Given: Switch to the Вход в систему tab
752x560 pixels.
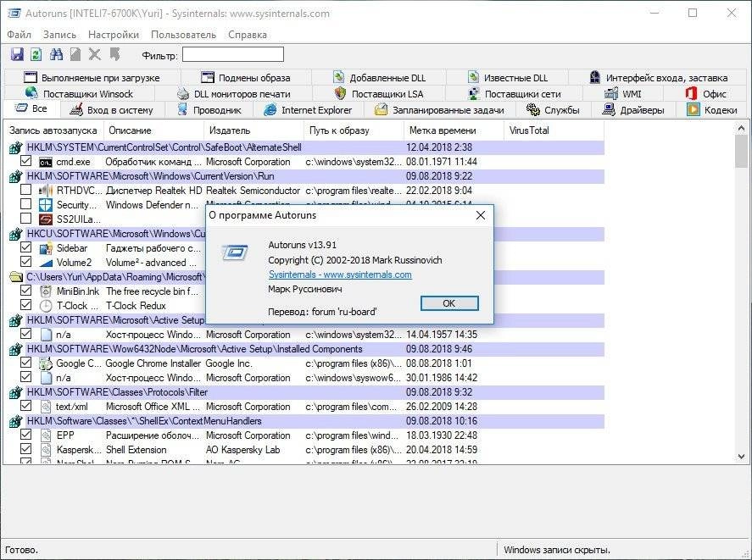Looking at the screenshot, I should click(111, 110).
